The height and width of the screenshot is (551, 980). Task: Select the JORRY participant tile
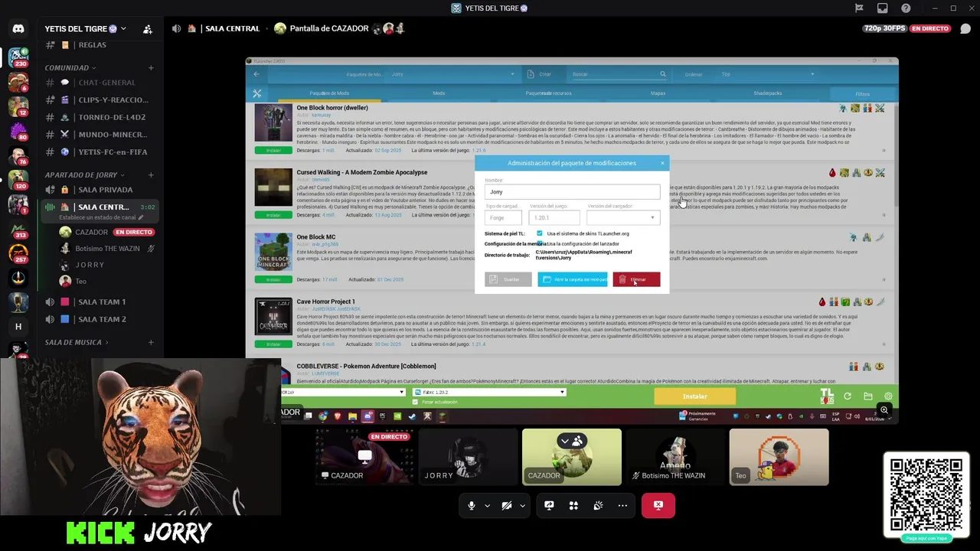[x=469, y=457]
